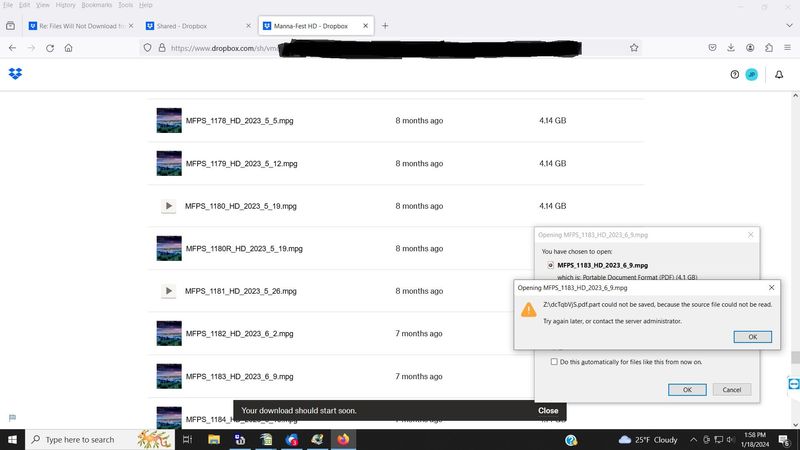Open the Dropbox notifications bell

click(x=779, y=74)
